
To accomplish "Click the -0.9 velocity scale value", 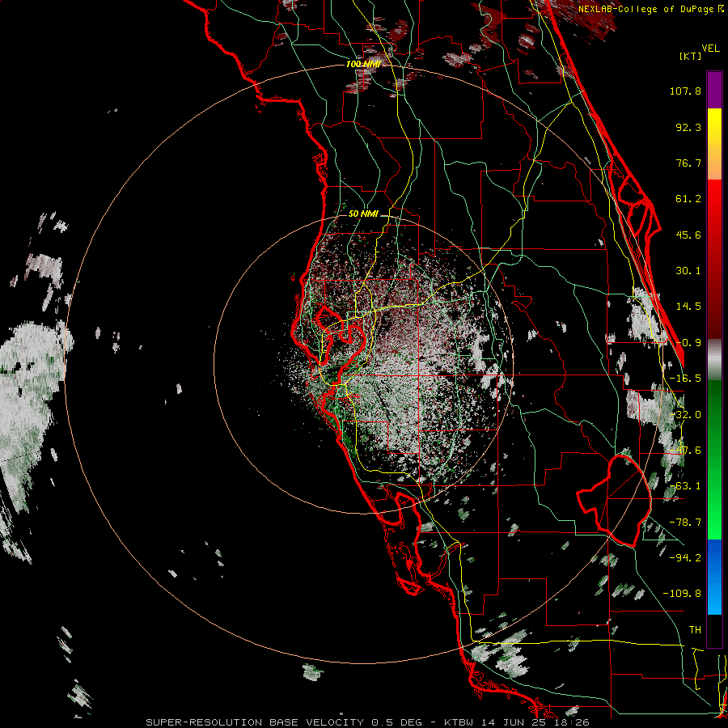I will (688, 343).
